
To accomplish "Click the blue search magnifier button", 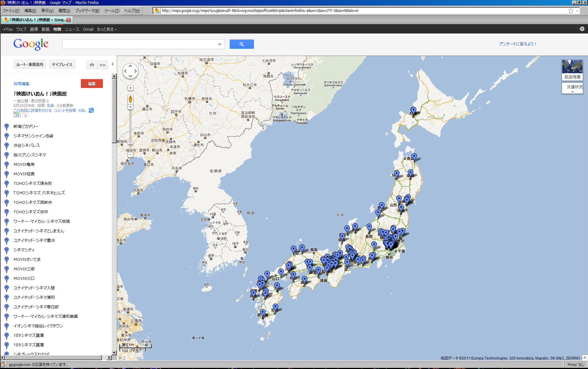I will pos(242,44).
